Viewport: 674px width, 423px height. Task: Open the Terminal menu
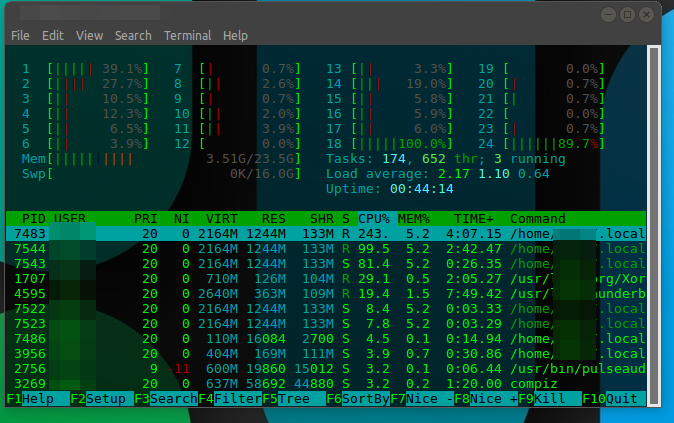(x=188, y=35)
